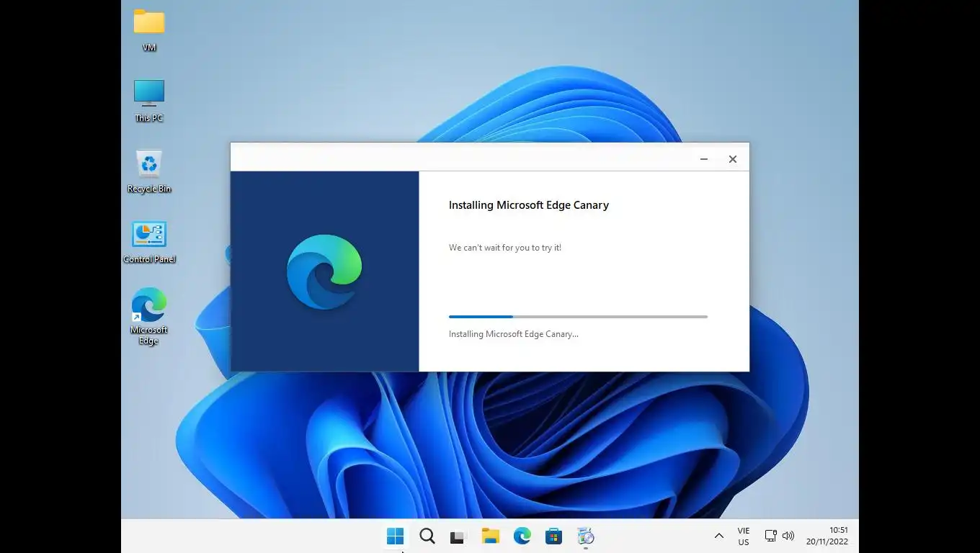Open the Control Panel desktop shortcut
The image size is (980, 553).
[x=149, y=242]
